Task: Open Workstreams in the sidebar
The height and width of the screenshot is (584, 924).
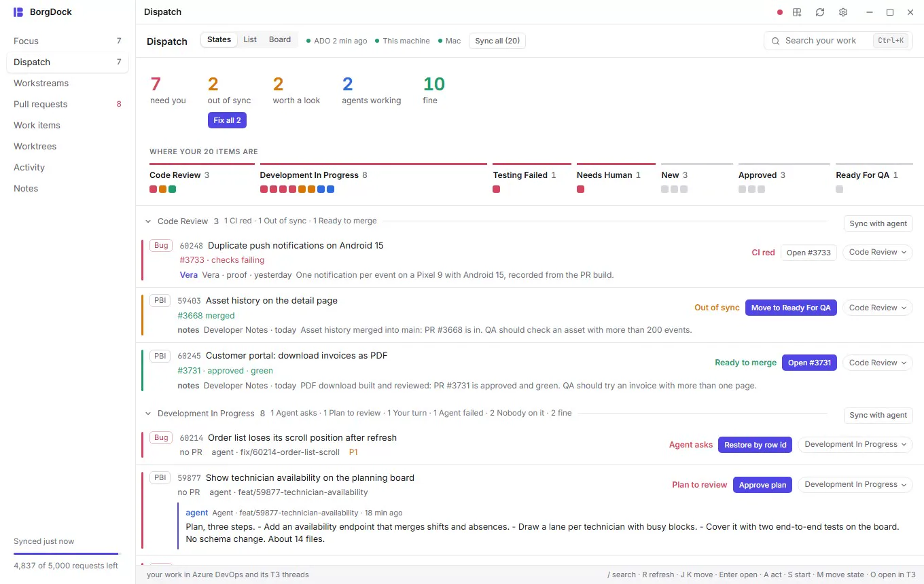Action: pyautogui.click(x=67, y=83)
